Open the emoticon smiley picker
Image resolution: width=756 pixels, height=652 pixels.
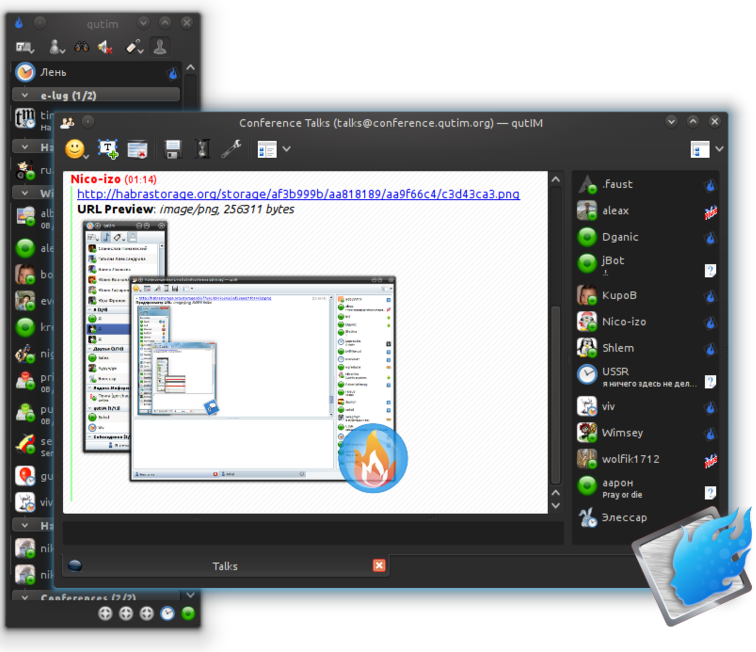(76, 149)
